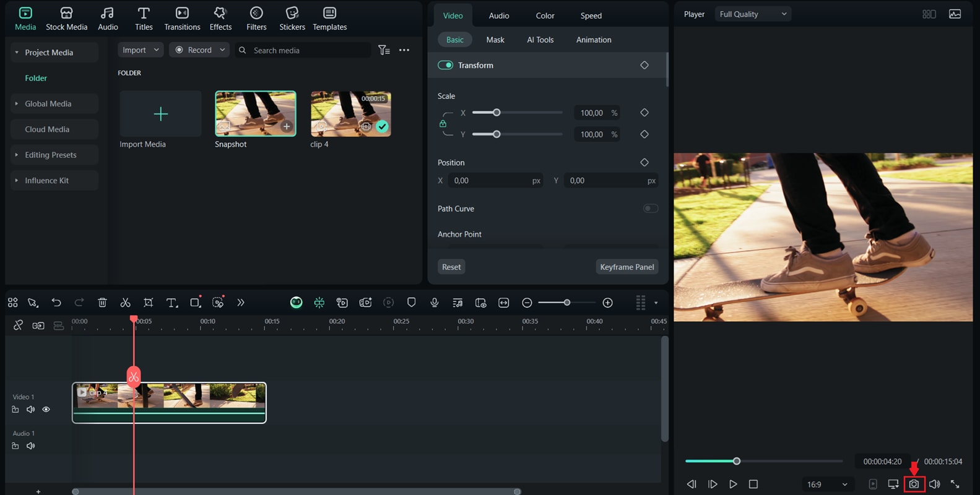Play the preview video
The height and width of the screenshot is (495, 980).
[x=733, y=484]
